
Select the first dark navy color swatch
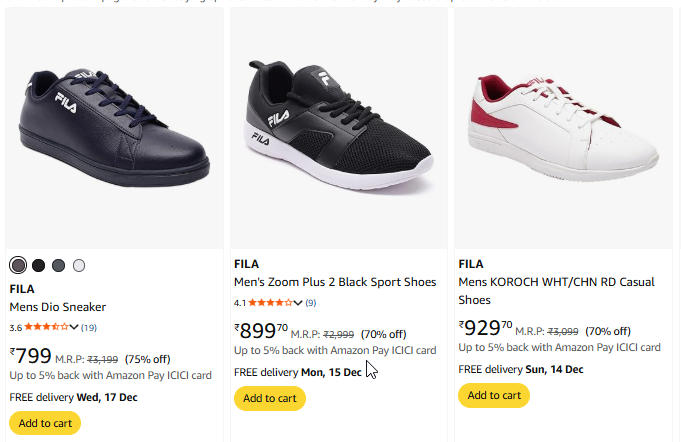[x=18, y=265]
